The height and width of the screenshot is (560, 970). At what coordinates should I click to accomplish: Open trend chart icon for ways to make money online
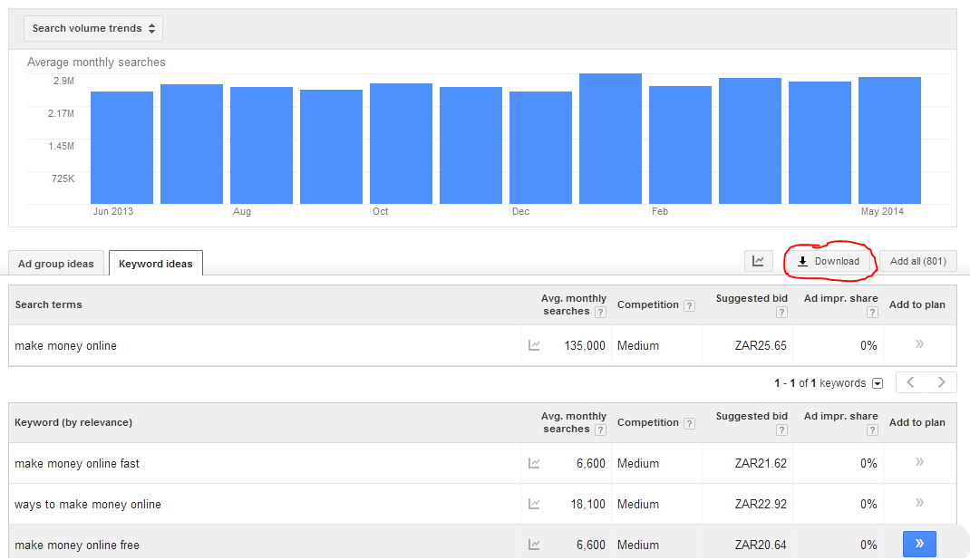pos(534,504)
